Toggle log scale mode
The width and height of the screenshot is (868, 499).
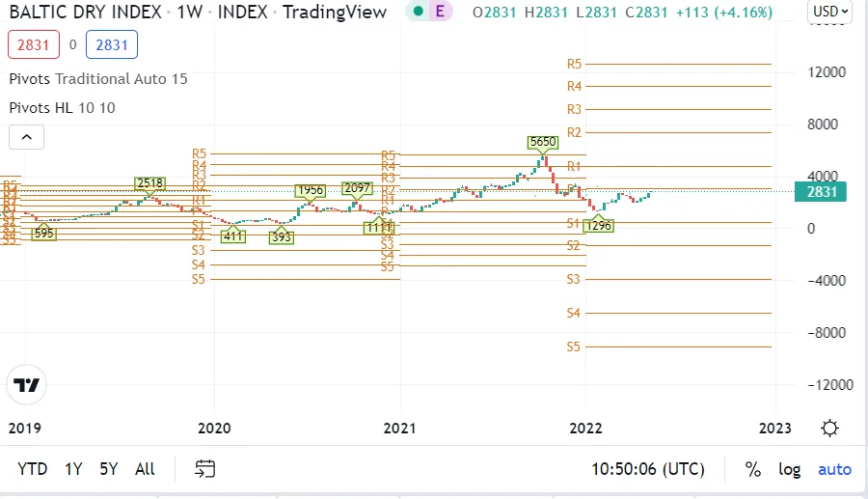click(x=790, y=469)
